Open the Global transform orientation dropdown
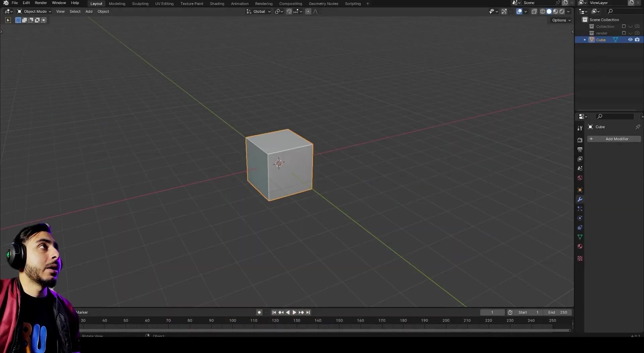Screen dimensions: 644x353 (259, 11)
